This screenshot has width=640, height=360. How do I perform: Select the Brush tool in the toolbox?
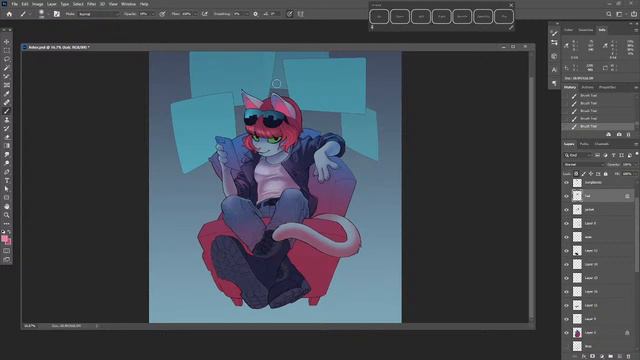point(7,111)
